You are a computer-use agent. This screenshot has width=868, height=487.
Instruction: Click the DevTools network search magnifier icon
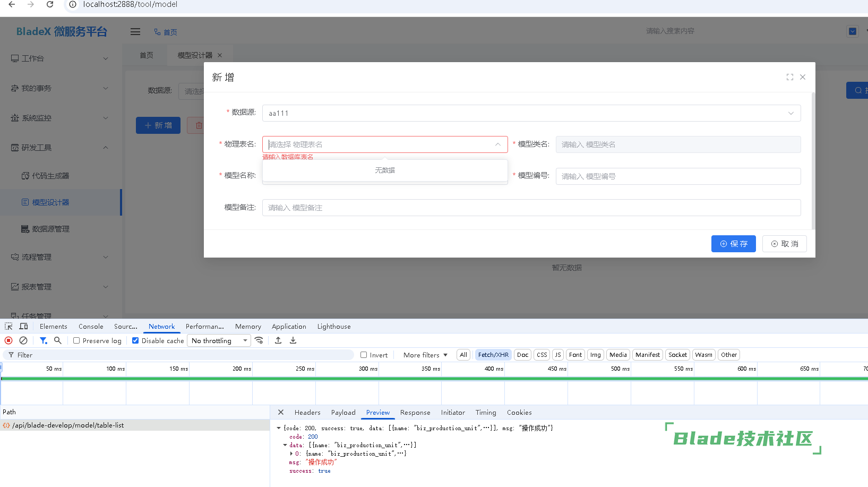[58, 340]
